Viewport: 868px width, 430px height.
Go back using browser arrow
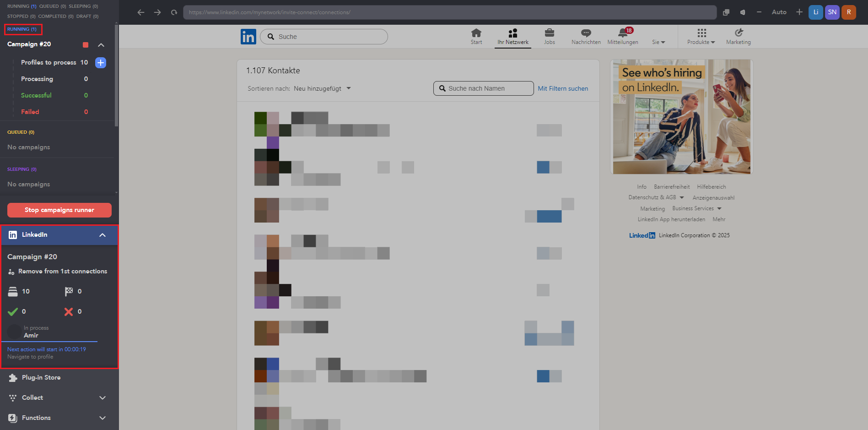[x=141, y=12]
